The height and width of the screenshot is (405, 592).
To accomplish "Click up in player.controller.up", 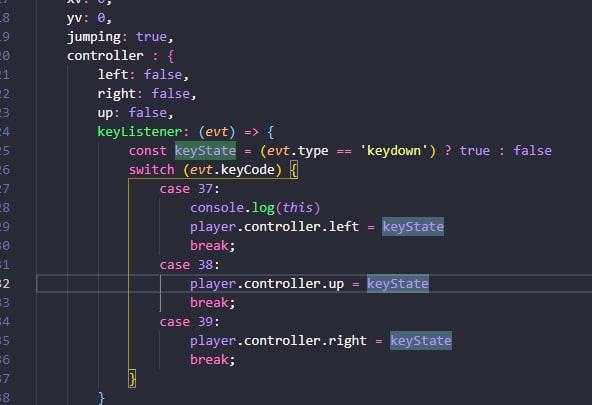I will (x=336, y=284).
